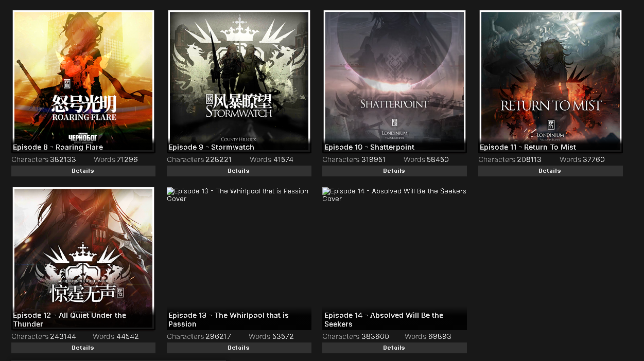The height and width of the screenshot is (361, 644).
Task: Click the Words 71296 count
Action: click(116, 159)
